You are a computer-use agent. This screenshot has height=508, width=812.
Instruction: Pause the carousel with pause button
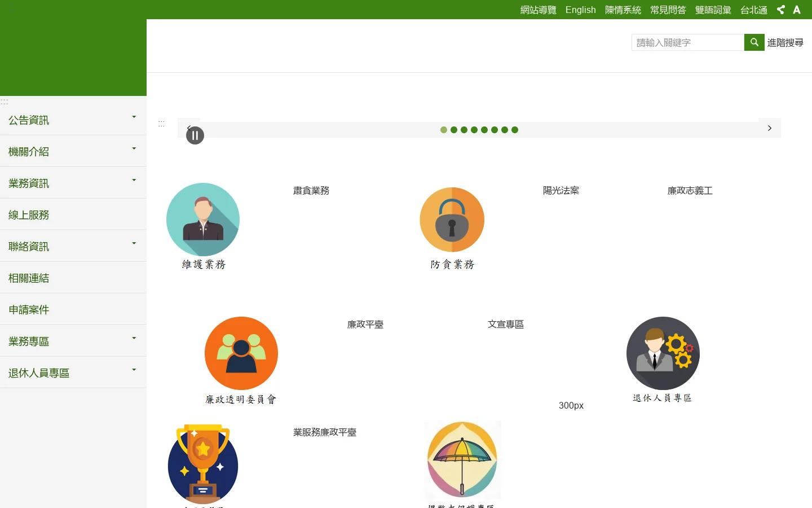[x=195, y=135]
